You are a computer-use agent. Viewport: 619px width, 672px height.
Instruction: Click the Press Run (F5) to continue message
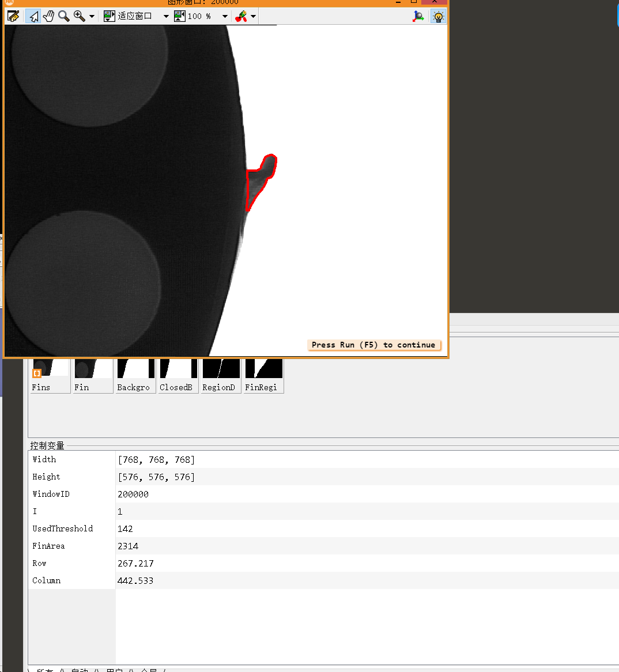374,345
